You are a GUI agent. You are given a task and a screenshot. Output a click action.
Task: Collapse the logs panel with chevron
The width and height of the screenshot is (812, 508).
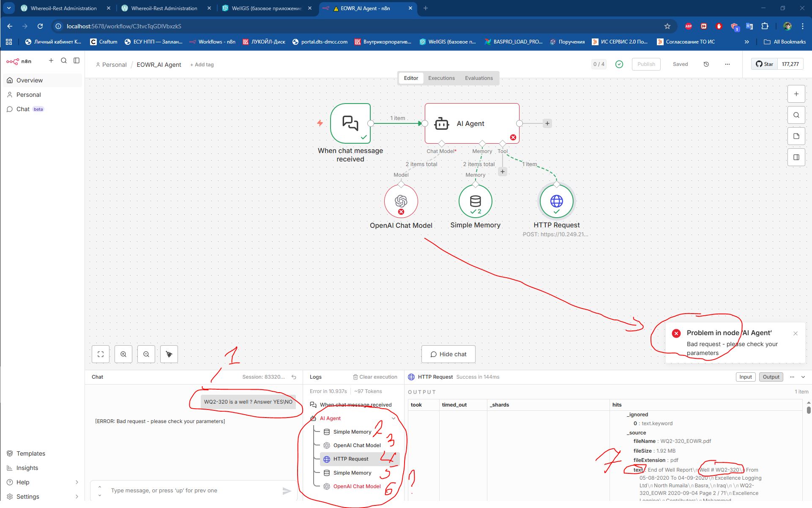pos(803,377)
